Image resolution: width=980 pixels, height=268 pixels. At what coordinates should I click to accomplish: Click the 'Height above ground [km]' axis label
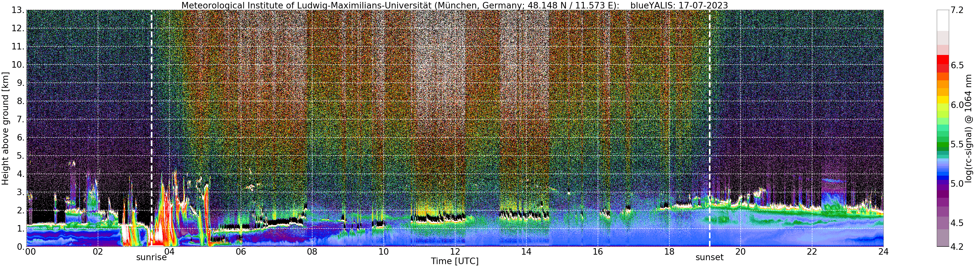[5, 128]
